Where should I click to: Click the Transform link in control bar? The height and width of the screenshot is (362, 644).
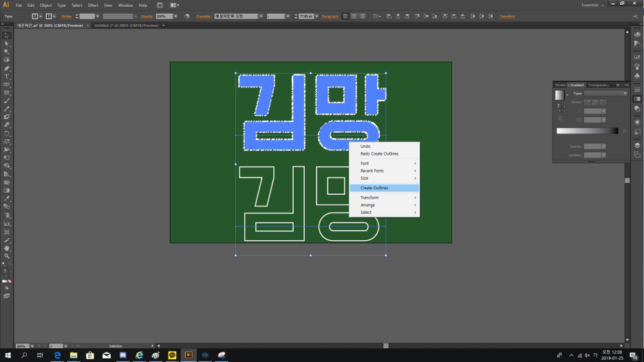507,16
